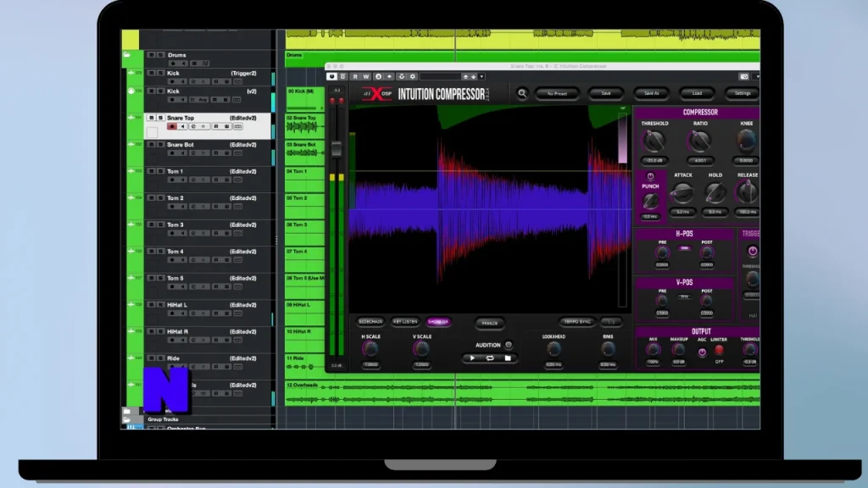This screenshot has height=488, width=868.
Task: Click the H-POS Post knob
Action: coord(706,252)
